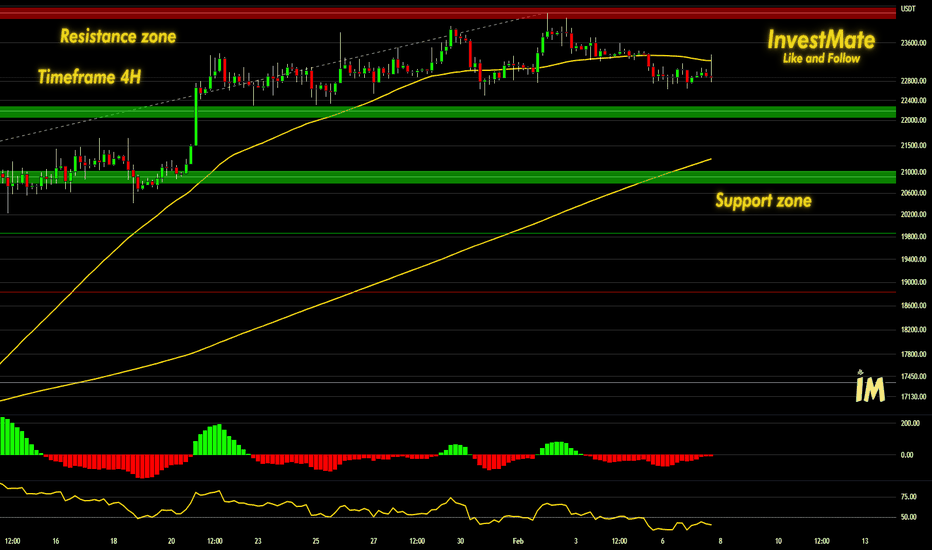The image size is (932, 550).
Task: Select the red resistance band at chart top
Action: (448, 12)
